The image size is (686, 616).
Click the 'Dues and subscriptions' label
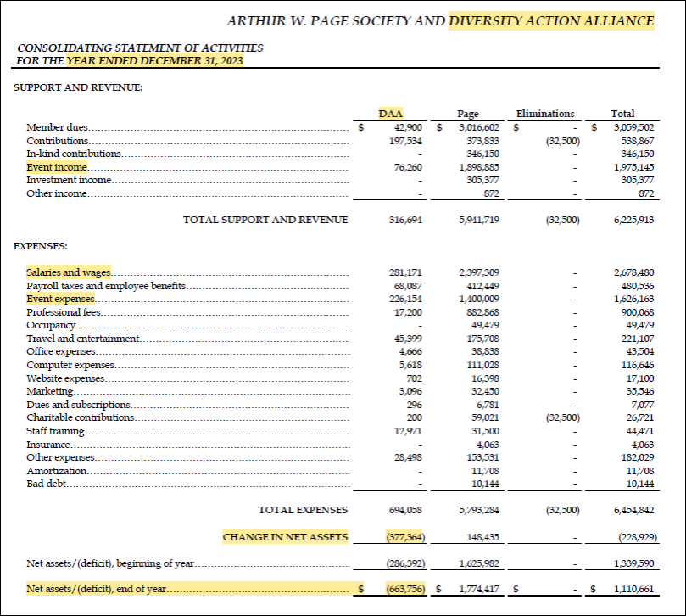pyautogui.click(x=78, y=405)
